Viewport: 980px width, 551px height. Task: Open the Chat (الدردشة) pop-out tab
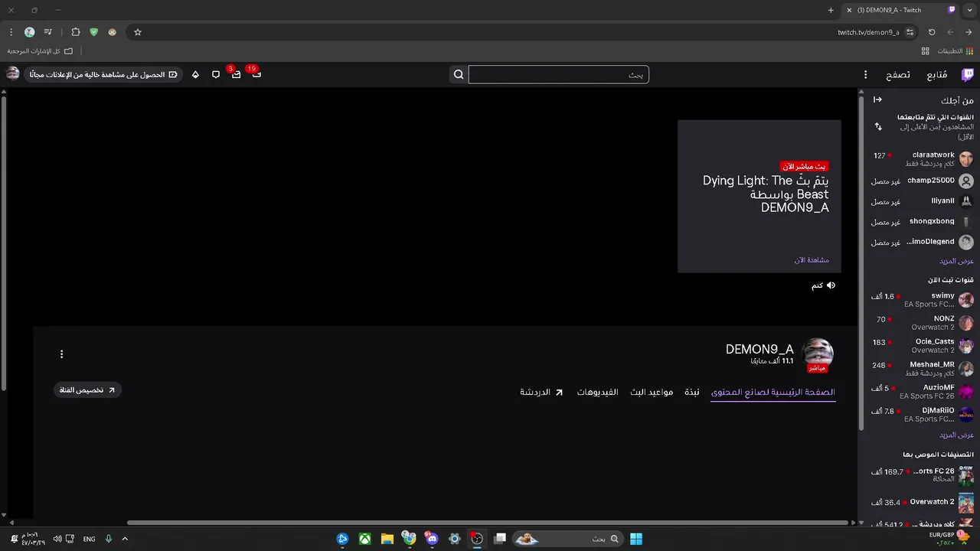(541, 392)
